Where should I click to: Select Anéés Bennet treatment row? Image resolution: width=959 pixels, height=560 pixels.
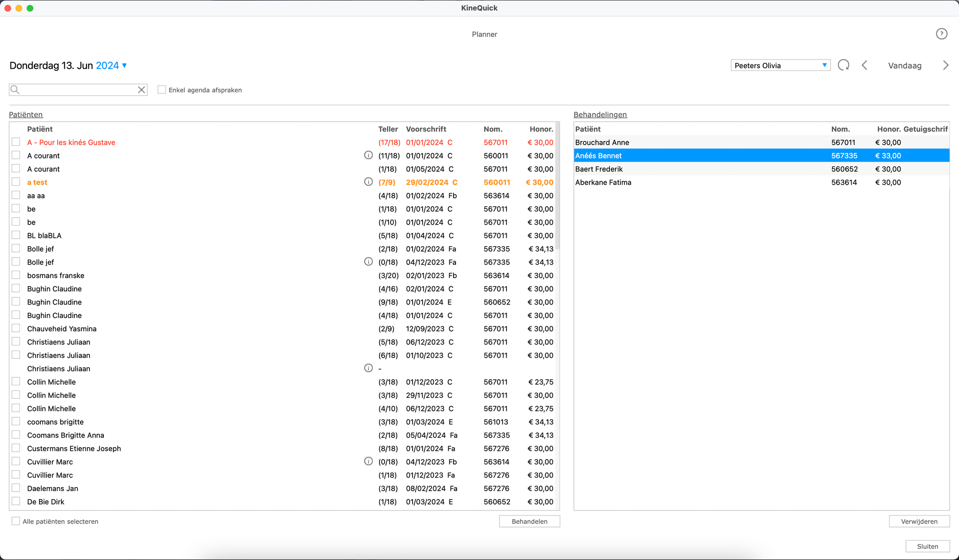tap(761, 156)
